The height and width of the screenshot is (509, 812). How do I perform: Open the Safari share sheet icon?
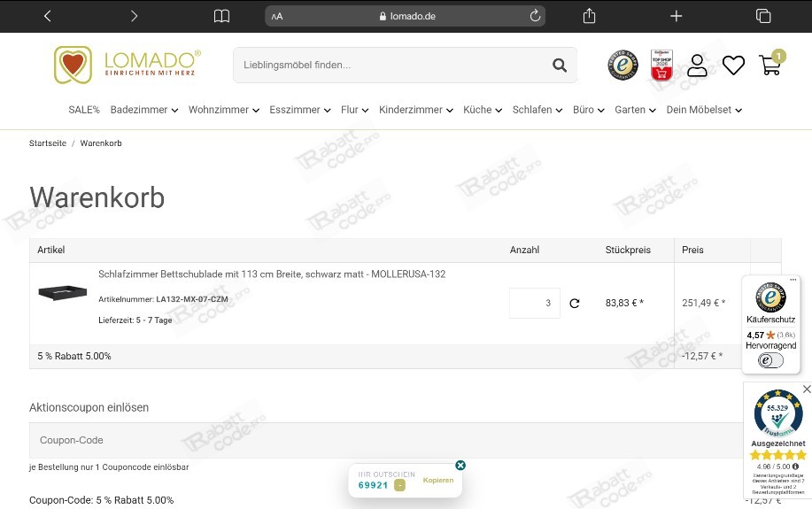point(590,16)
